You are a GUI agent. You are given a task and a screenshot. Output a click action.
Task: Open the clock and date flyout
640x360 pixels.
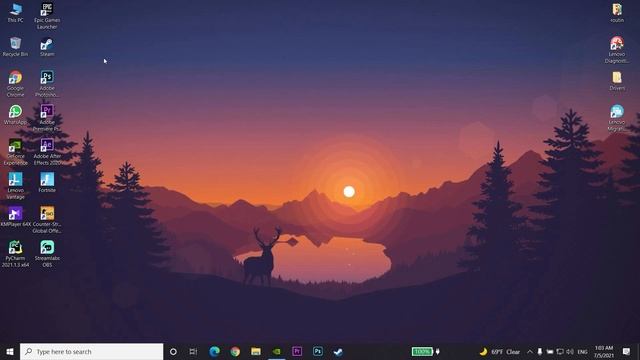click(604, 351)
